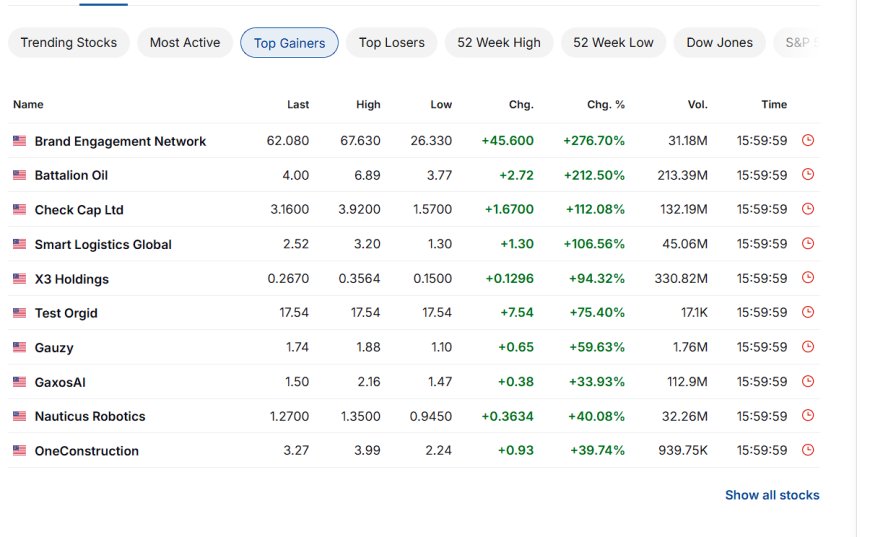This screenshot has width=870, height=537.
Task: Click the US flag beside Test Orgid
Action: pos(19,313)
